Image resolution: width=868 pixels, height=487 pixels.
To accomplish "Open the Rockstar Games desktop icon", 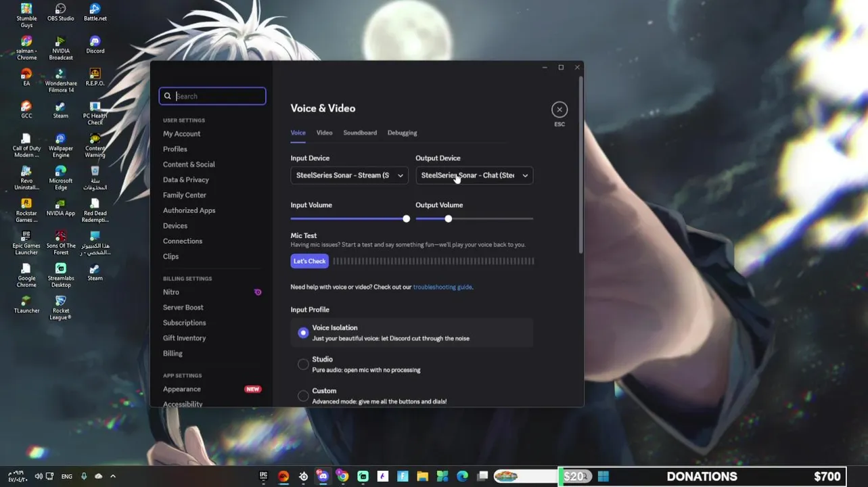I will click(26, 210).
